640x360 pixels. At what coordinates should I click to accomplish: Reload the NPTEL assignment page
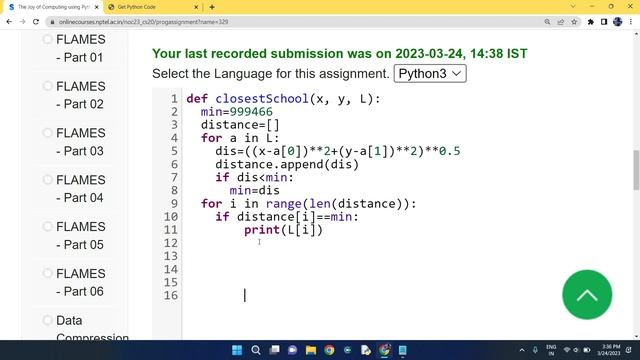(36, 22)
